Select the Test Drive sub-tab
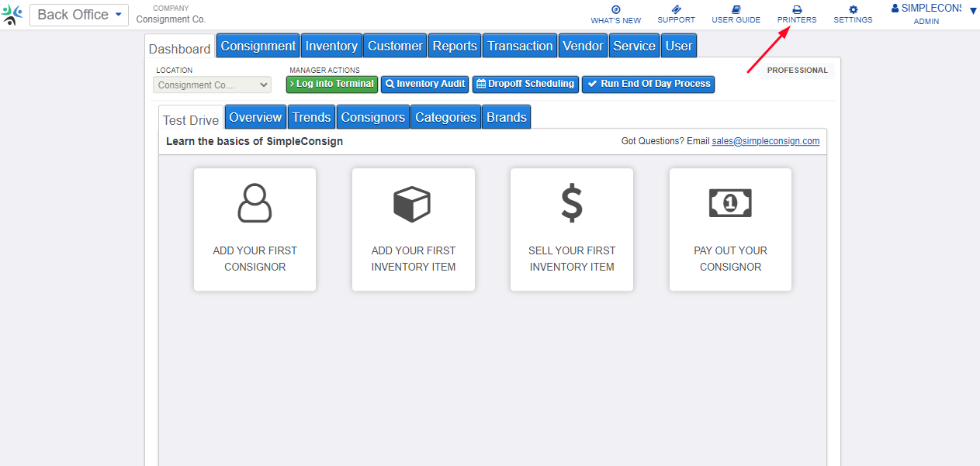The image size is (980, 466). pyautogui.click(x=191, y=119)
